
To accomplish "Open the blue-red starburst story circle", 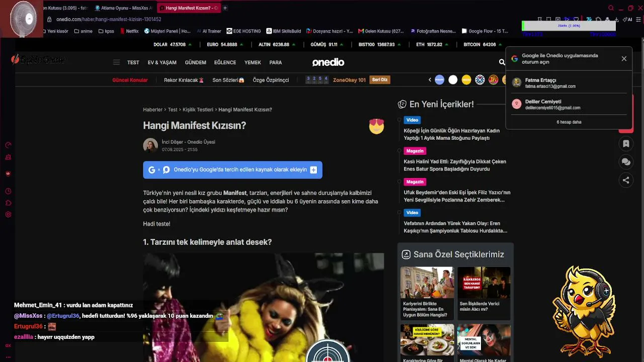I will 480,79.
